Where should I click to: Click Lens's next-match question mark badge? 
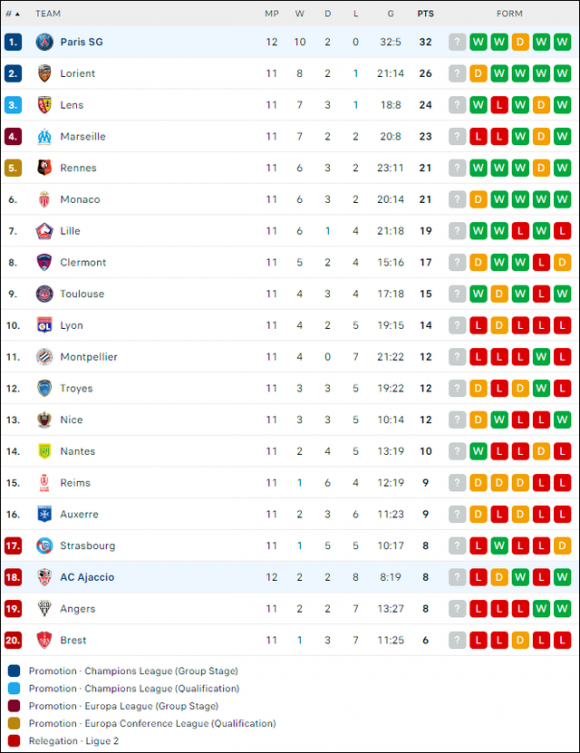point(457,105)
